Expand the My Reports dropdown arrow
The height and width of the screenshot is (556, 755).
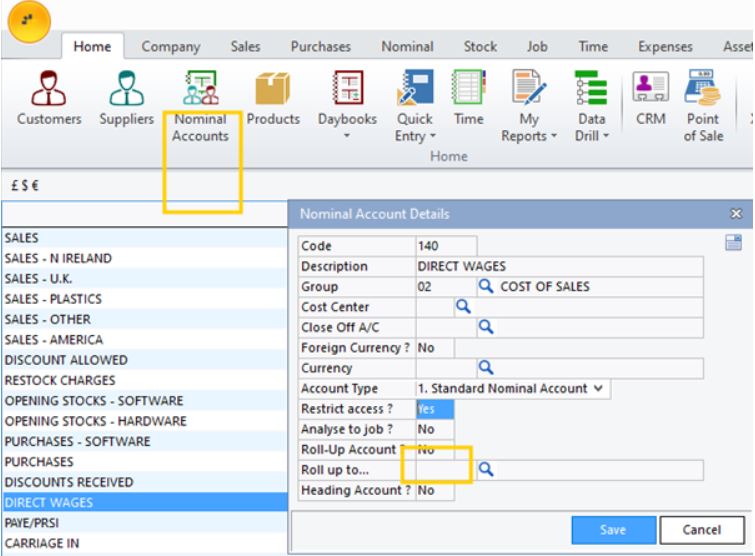(x=554, y=136)
